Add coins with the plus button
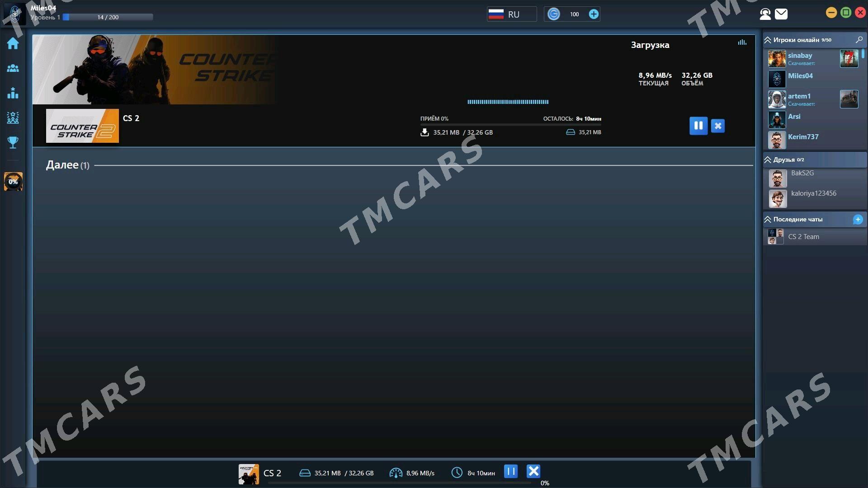The width and height of the screenshot is (868, 488). tap(593, 14)
